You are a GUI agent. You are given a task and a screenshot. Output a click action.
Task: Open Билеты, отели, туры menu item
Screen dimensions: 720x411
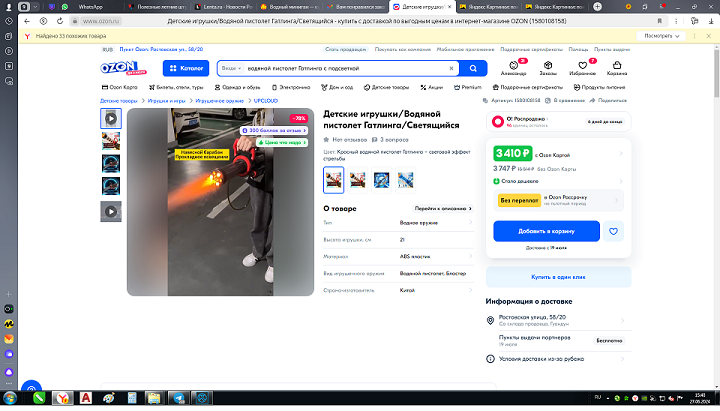pyautogui.click(x=176, y=87)
